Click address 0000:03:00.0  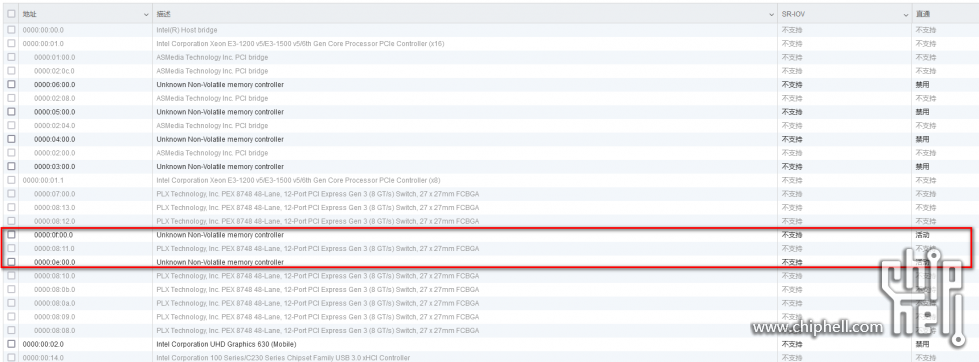[x=54, y=167]
